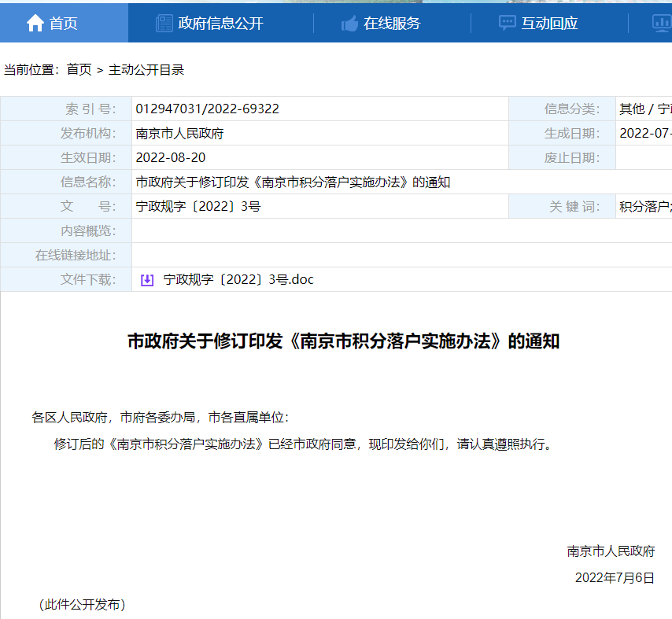Screen dimensions: 672x619
Task: Click effective date 2022-08-20
Action: pos(171,157)
